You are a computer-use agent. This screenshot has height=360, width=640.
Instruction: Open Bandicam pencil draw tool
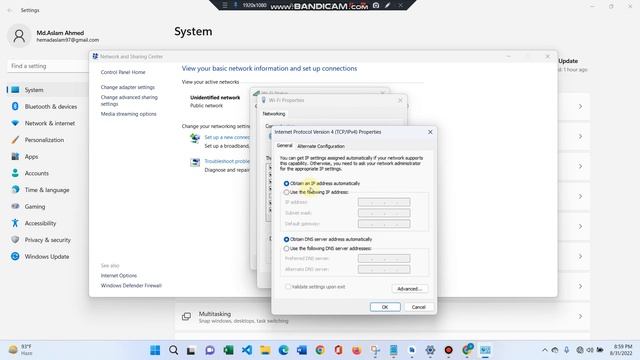(x=387, y=5)
